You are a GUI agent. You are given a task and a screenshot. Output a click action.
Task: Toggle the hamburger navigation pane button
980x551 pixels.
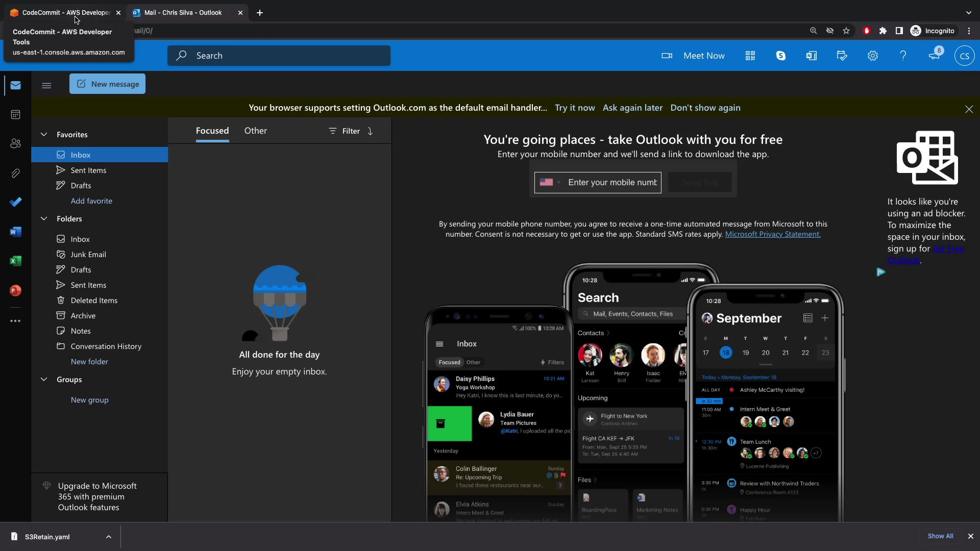coord(46,85)
